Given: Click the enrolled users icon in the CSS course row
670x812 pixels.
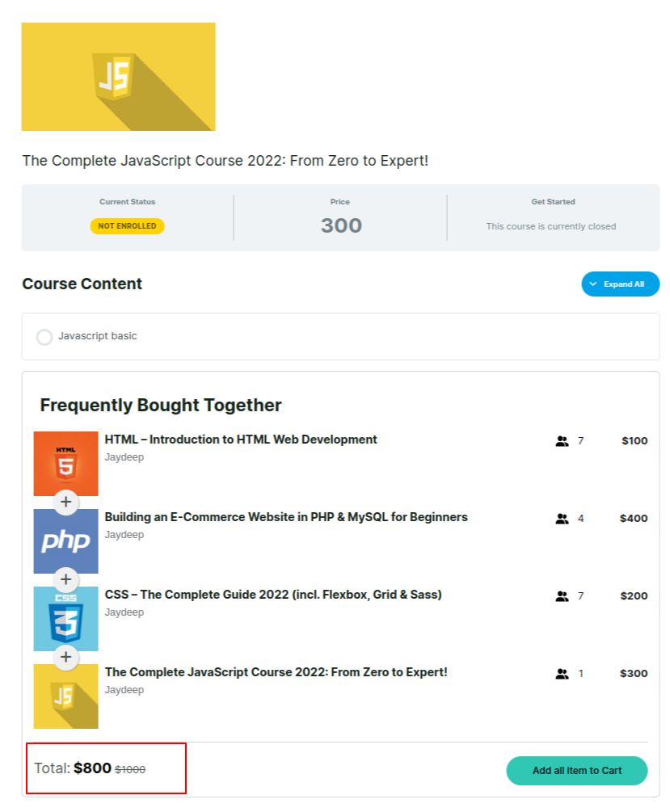Looking at the screenshot, I should coord(563,596).
